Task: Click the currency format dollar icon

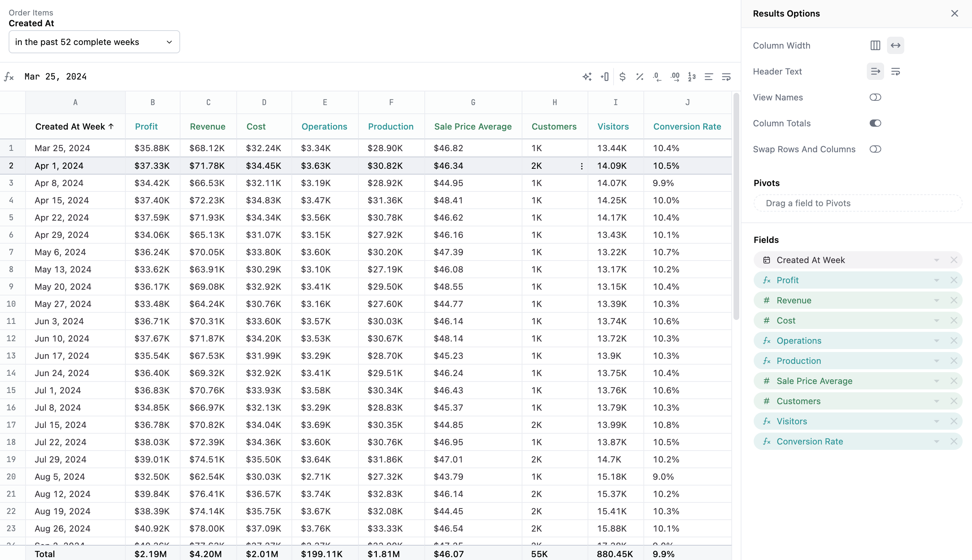Action: [x=622, y=77]
